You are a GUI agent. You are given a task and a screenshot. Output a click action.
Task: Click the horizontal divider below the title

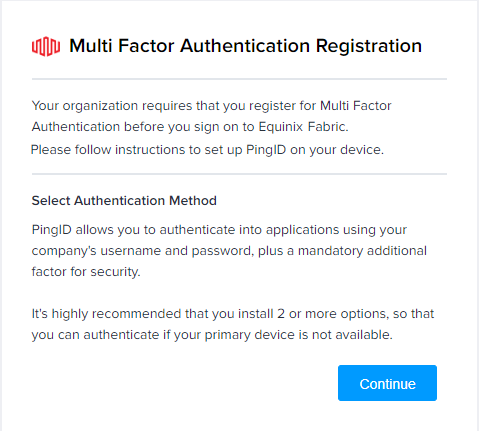(x=239, y=79)
